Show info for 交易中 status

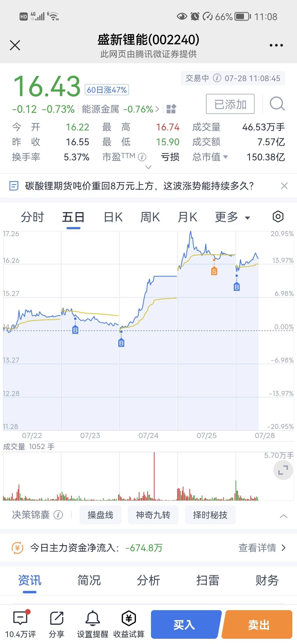click(x=217, y=78)
